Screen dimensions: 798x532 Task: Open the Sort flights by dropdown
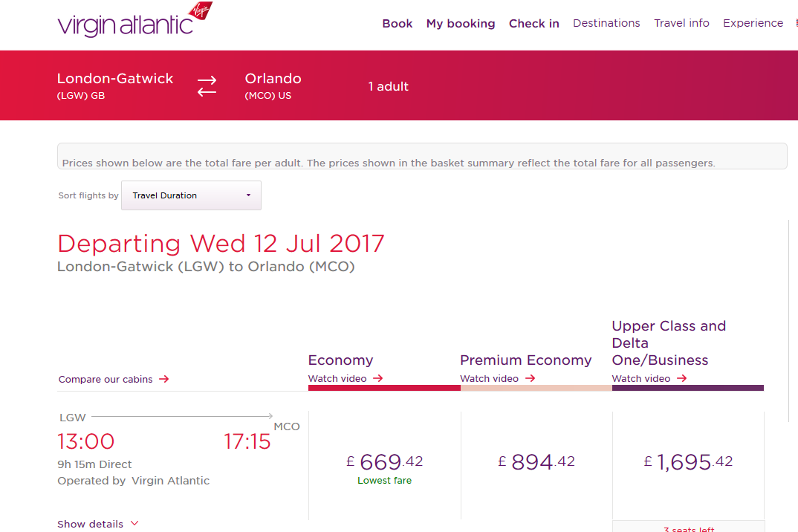191,195
